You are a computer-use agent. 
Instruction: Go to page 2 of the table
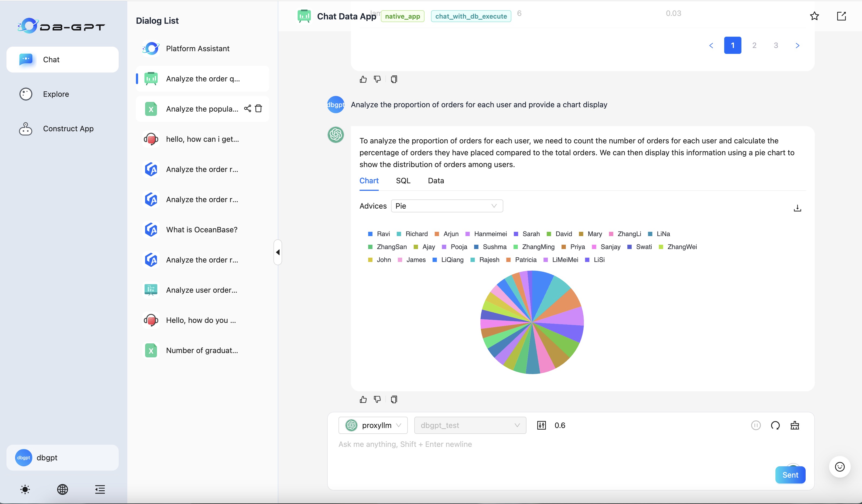click(754, 45)
